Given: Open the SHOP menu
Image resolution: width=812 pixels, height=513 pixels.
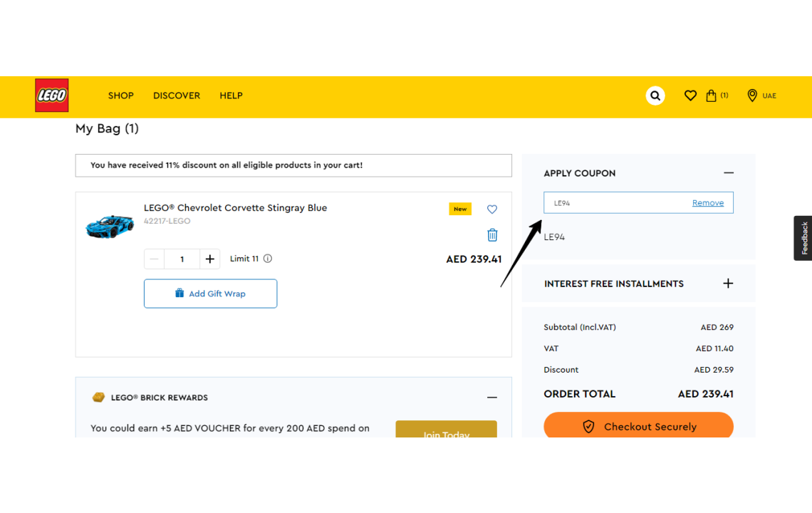Looking at the screenshot, I should point(120,95).
